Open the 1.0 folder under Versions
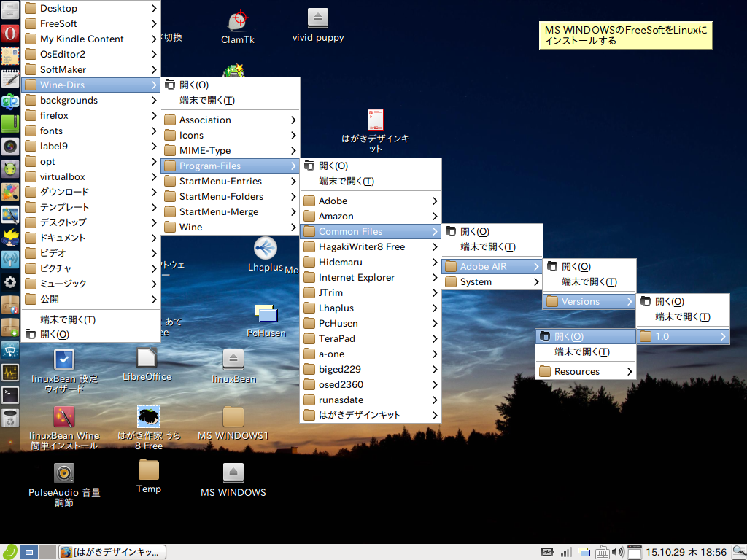This screenshot has height=560, width=747. point(683,337)
